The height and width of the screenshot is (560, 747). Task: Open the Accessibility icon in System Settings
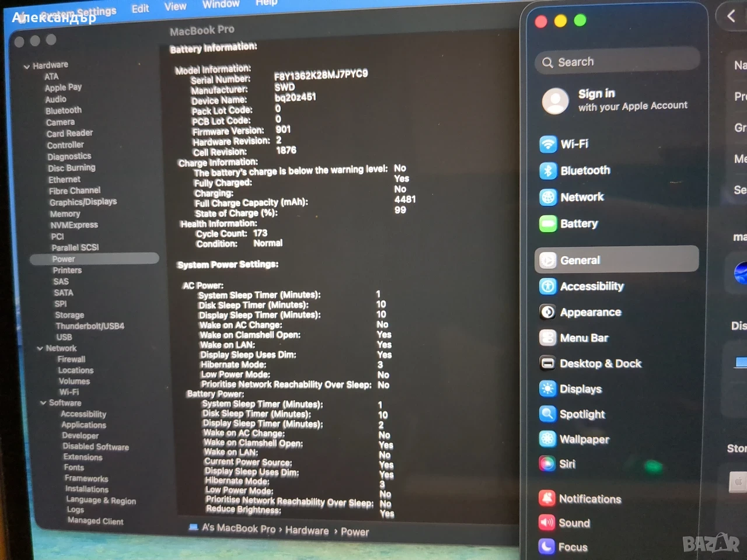click(x=547, y=286)
